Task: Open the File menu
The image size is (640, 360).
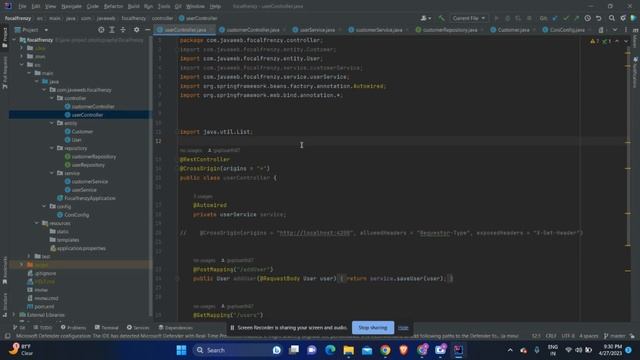Action: (22, 7)
